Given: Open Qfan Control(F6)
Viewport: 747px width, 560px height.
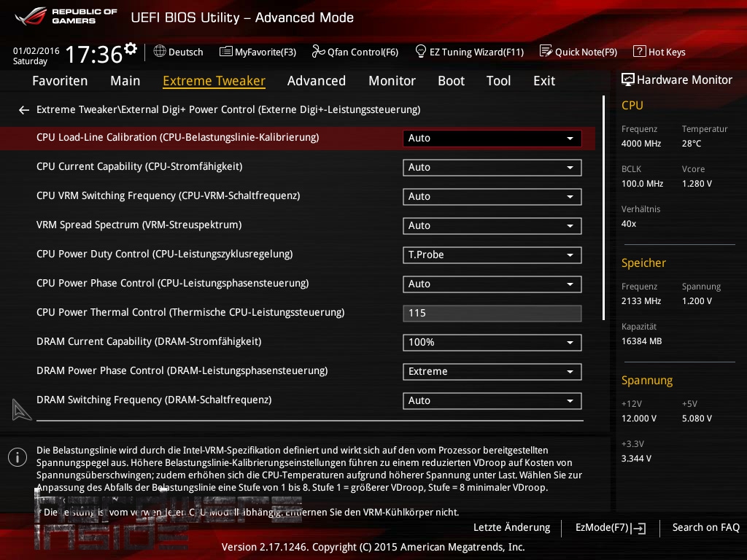Looking at the screenshot, I should tap(355, 52).
